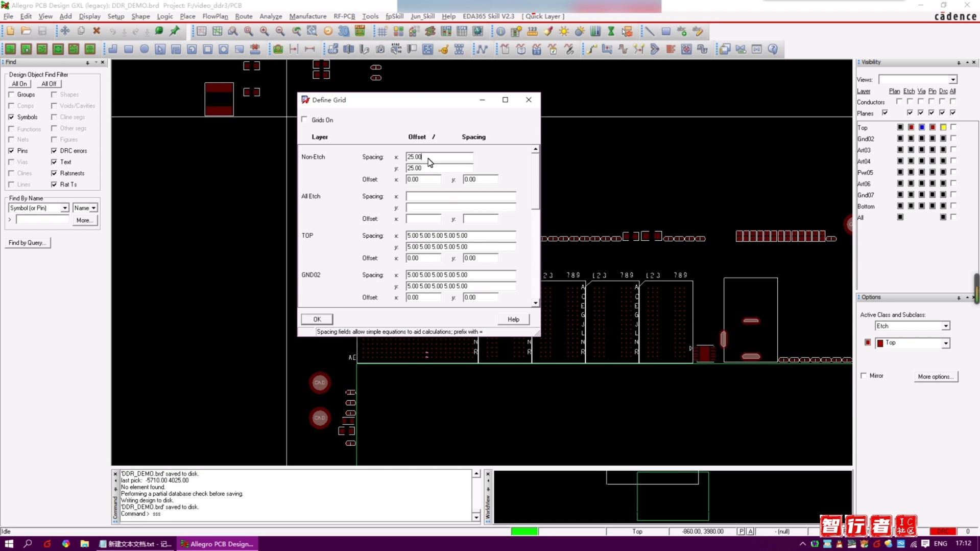The height and width of the screenshot is (551, 980).
Task: Click the green hilight ball icon
Action: [159, 31]
